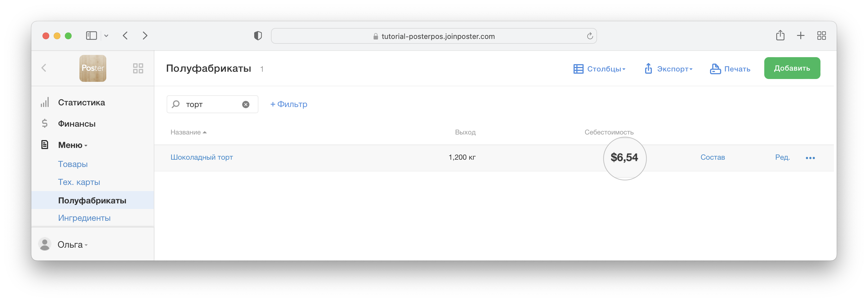Click the green Добавить button

792,68
